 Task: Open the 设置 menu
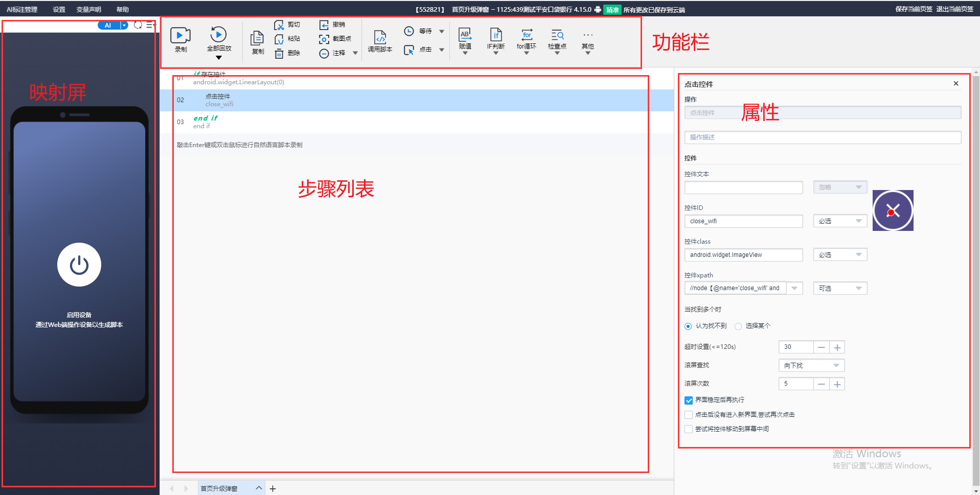59,10
